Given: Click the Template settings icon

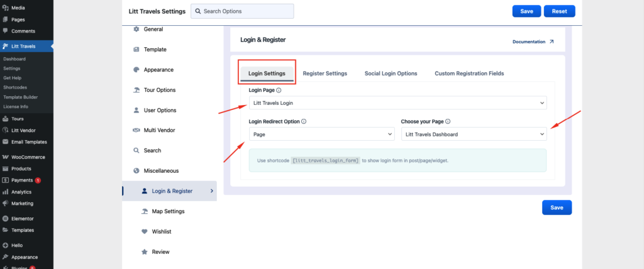Looking at the screenshot, I should pyautogui.click(x=136, y=50).
